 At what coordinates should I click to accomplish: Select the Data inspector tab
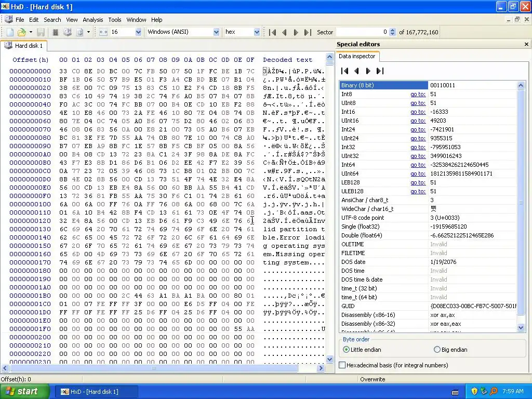pos(357,56)
